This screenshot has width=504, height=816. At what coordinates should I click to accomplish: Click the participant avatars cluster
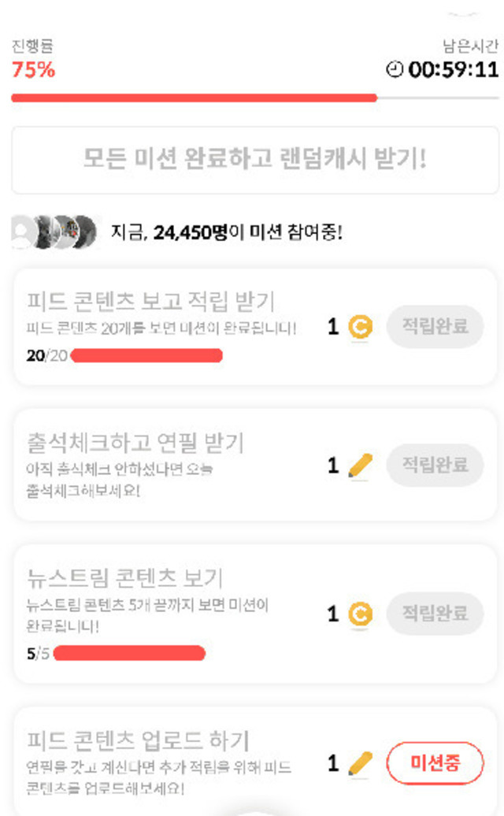57,232
